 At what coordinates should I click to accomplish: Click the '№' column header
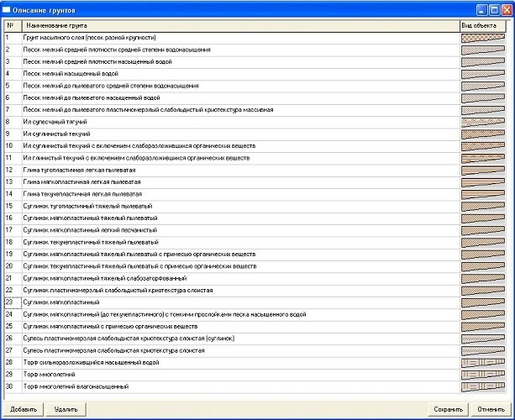(9, 26)
